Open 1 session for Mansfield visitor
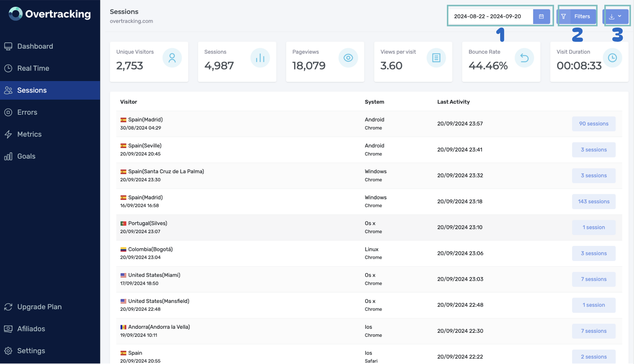 click(594, 305)
